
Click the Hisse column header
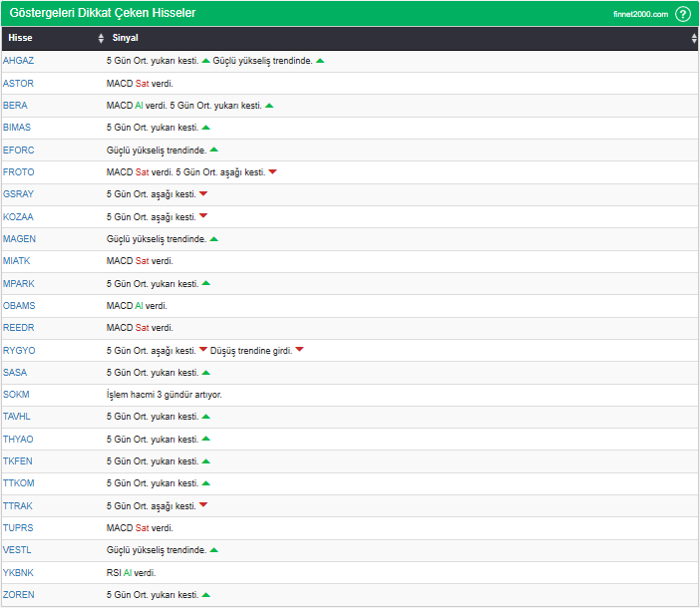tap(20, 38)
